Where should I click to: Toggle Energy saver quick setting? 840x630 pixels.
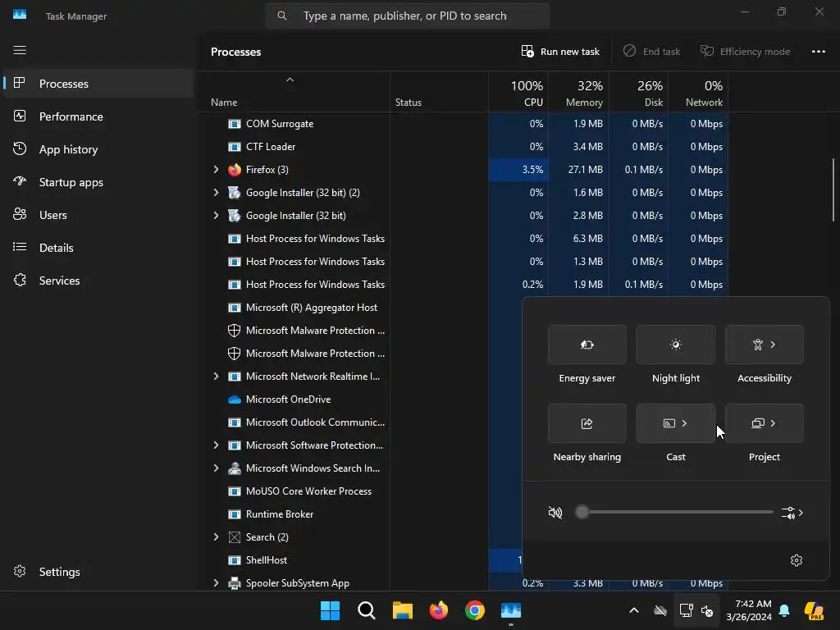[x=587, y=345]
